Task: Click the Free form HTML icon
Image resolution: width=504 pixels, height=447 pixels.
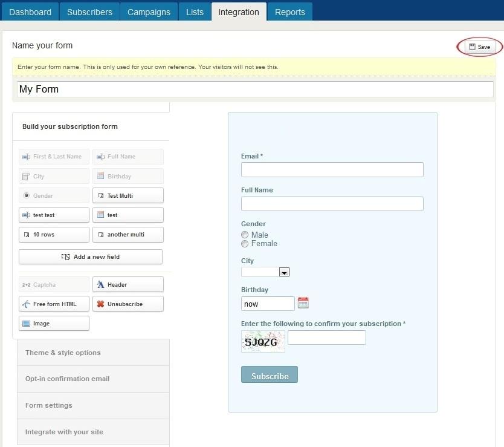Action: coord(27,304)
